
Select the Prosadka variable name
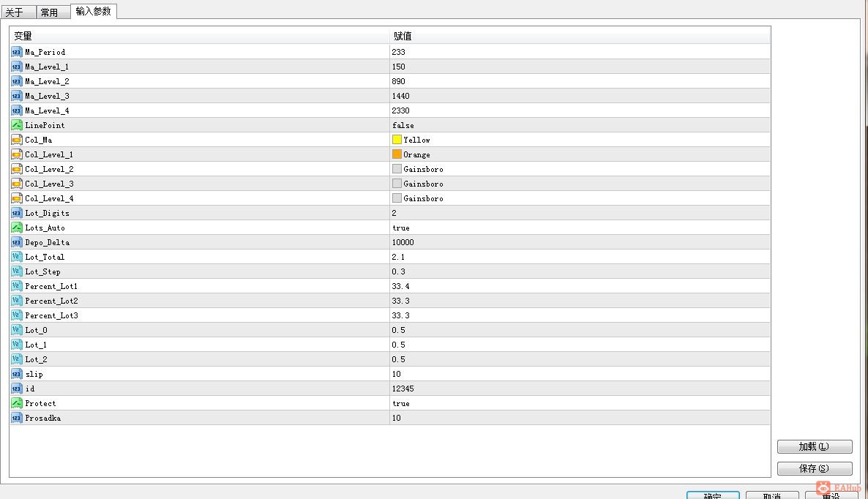coord(42,419)
